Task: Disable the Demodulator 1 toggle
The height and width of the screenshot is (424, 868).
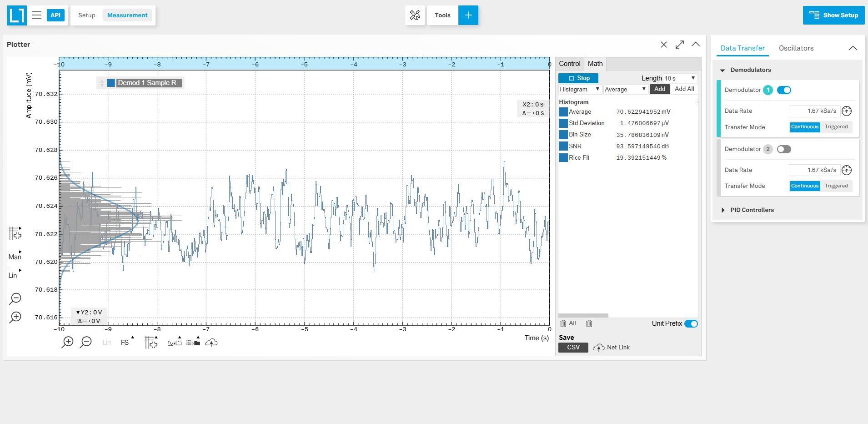Action: (784, 90)
